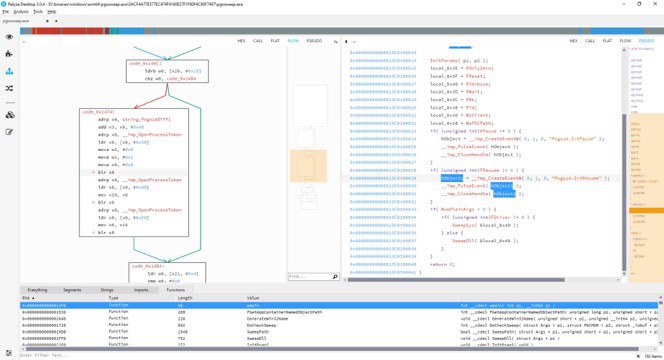Switch left pane to CALL view
Screen dimensions: 664x360
tap(257, 41)
